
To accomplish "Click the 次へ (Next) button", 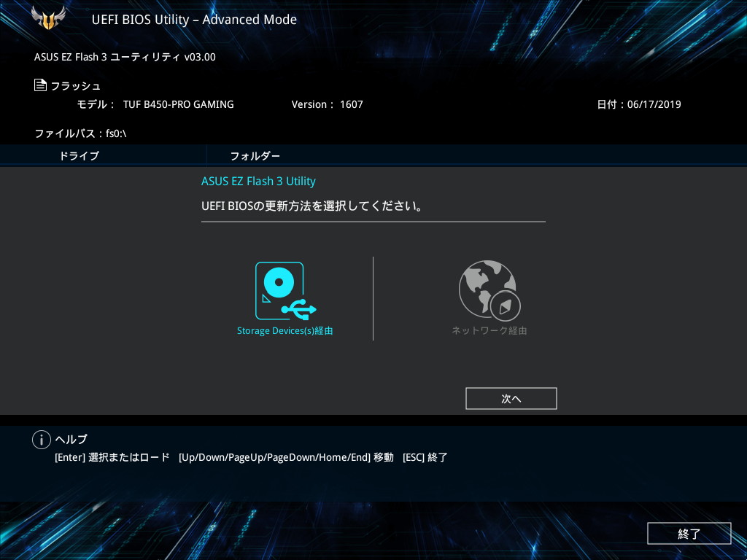I will [511, 399].
